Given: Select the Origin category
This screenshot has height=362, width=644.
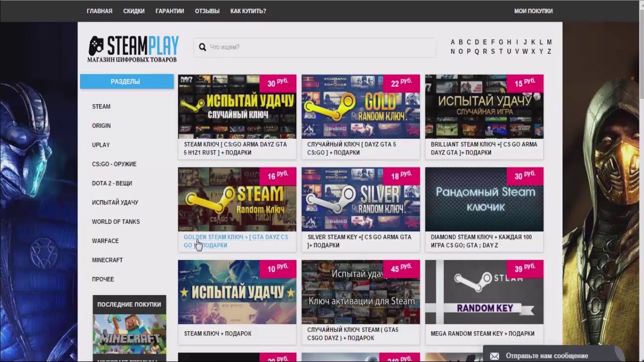Looking at the screenshot, I should pos(101,126).
